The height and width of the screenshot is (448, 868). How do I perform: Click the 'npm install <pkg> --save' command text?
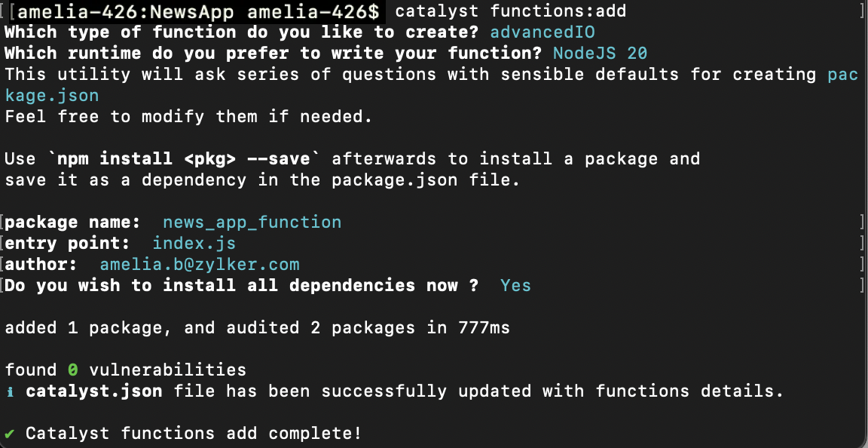[183, 159]
